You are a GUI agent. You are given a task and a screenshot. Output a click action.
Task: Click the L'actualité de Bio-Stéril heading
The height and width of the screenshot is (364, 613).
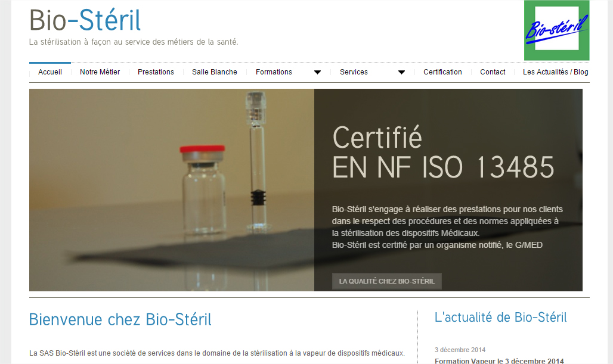click(x=501, y=318)
